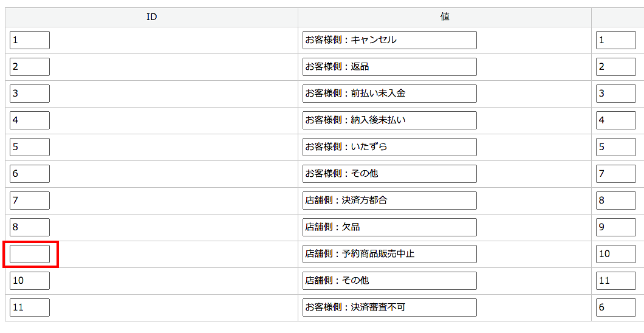Click the rightmost field in the 予約商品販売中止 row

click(615, 254)
